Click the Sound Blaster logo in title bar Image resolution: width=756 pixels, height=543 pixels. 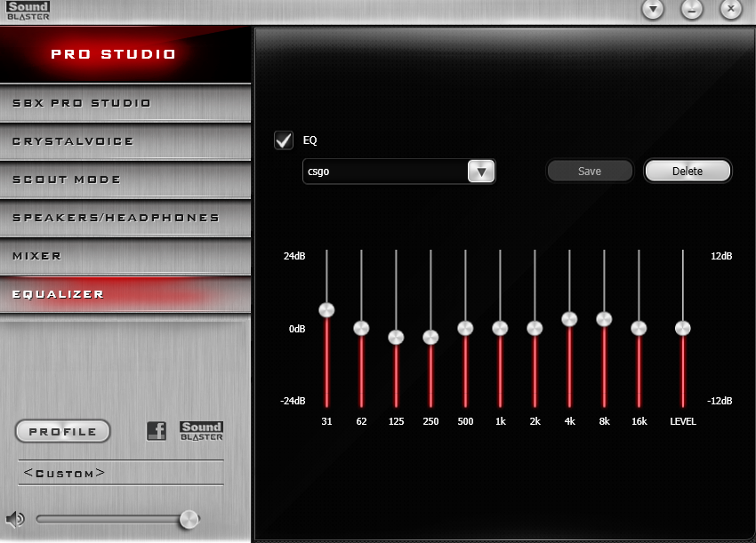[28, 11]
